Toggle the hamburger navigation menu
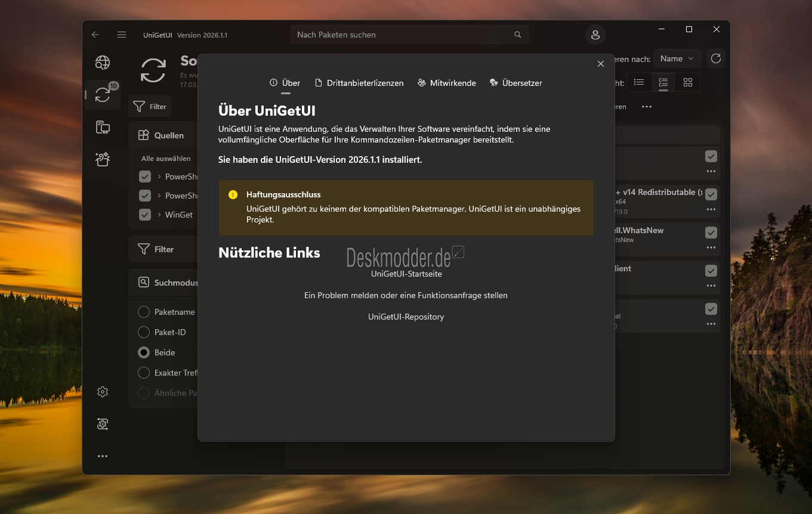Screen dimensions: 812x514 (x=122, y=35)
